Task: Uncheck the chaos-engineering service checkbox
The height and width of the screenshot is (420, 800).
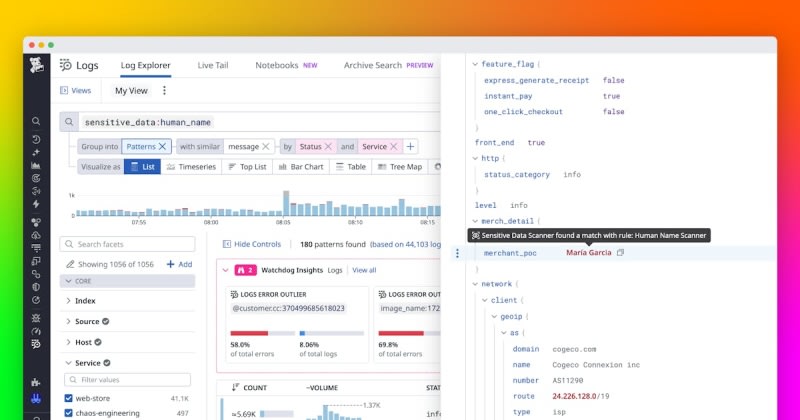Action: pos(70,412)
